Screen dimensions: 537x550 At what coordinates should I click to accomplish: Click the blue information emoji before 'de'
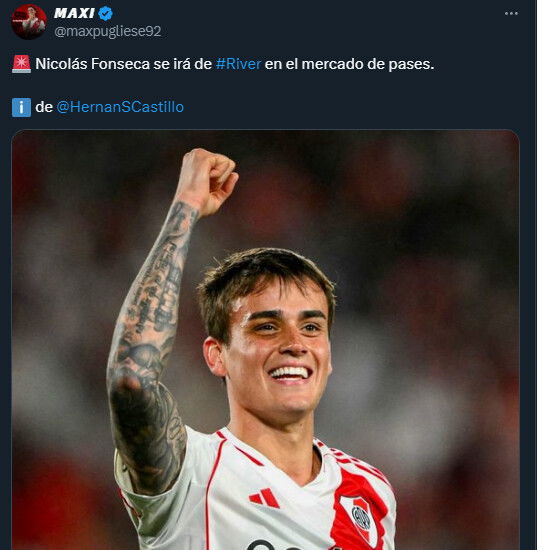coord(21,107)
